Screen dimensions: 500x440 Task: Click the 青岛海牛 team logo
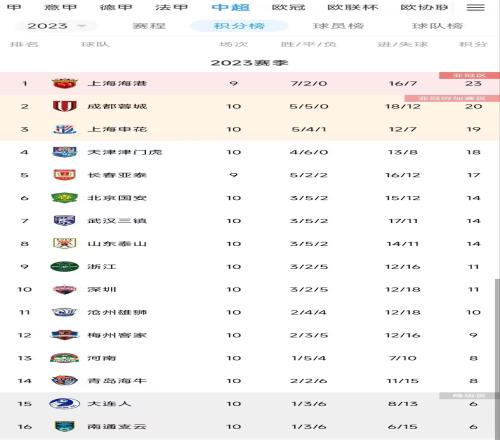pos(65,381)
